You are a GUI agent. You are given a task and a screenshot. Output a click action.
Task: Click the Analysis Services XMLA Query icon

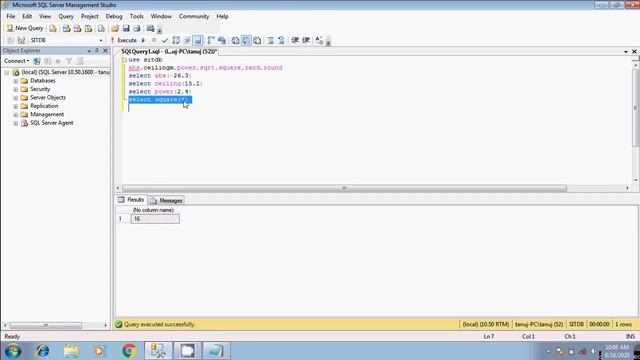pyautogui.click(x=88, y=28)
